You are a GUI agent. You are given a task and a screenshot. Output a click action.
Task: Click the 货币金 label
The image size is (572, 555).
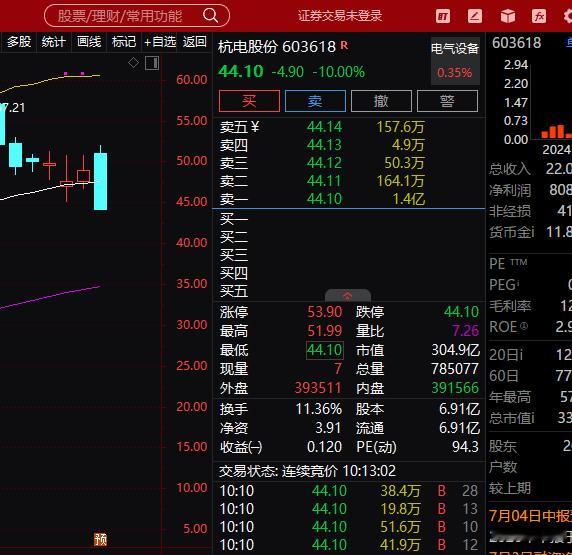511,232
